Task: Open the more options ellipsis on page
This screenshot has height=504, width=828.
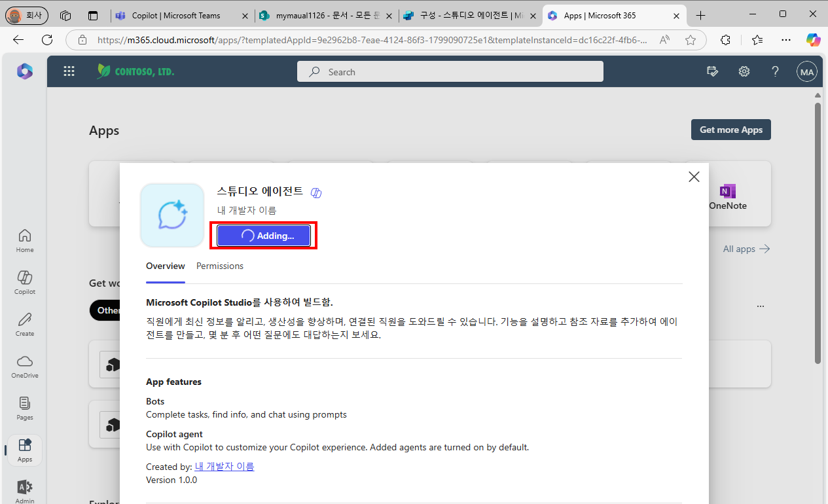Action: coord(760,306)
